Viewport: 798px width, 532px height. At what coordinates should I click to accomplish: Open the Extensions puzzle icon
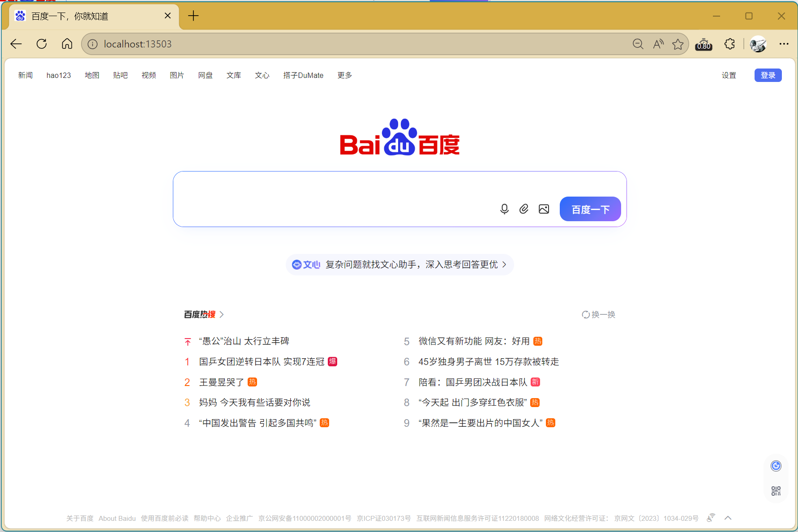tap(729, 44)
